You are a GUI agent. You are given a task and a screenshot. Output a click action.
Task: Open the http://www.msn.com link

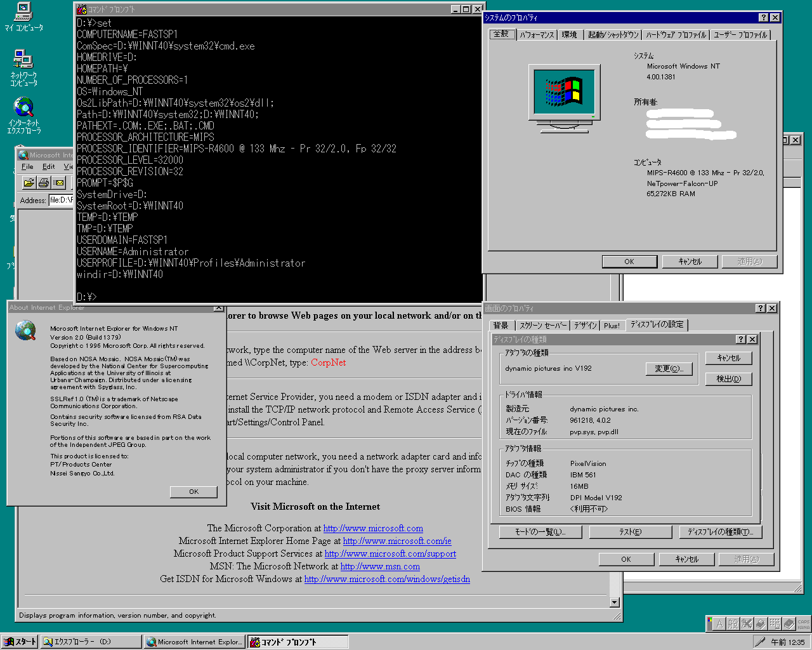[380, 566]
